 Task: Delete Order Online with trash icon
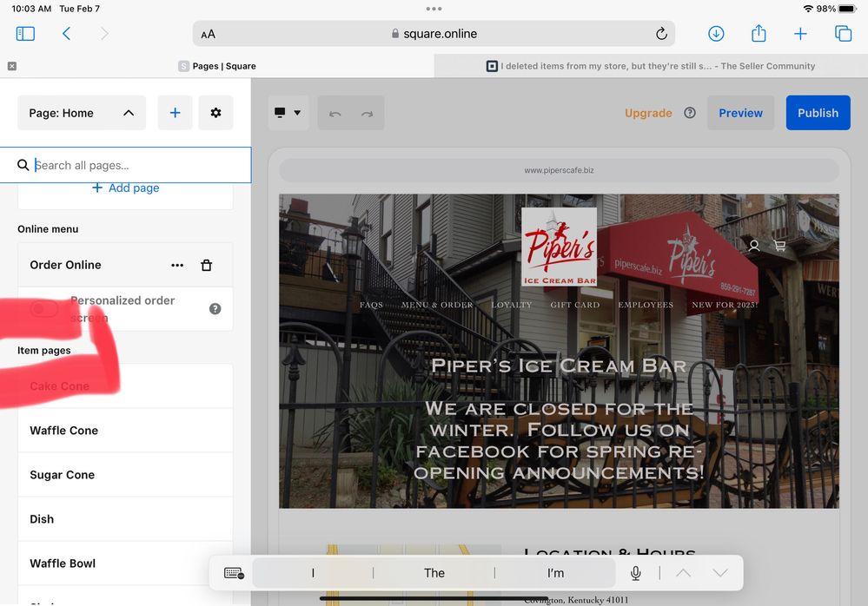click(x=206, y=265)
